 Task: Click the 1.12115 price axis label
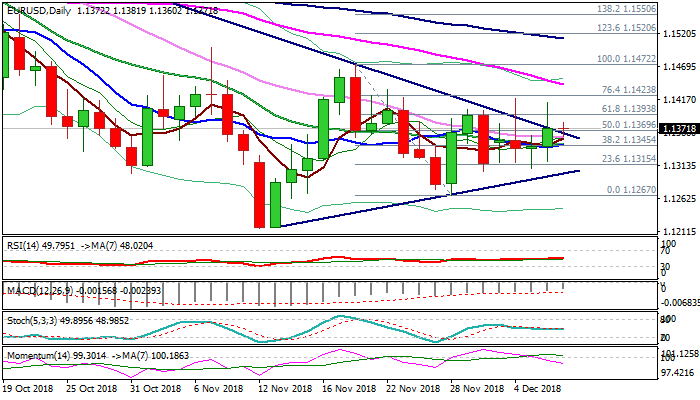pos(680,231)
